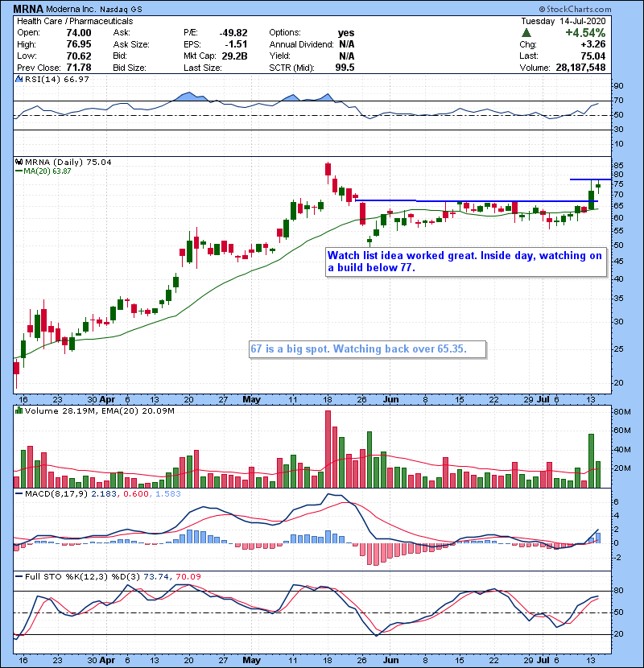Click the green up-triangle change indicator
The height and width of the screenshot is (668, 644).
click(526, 33)
